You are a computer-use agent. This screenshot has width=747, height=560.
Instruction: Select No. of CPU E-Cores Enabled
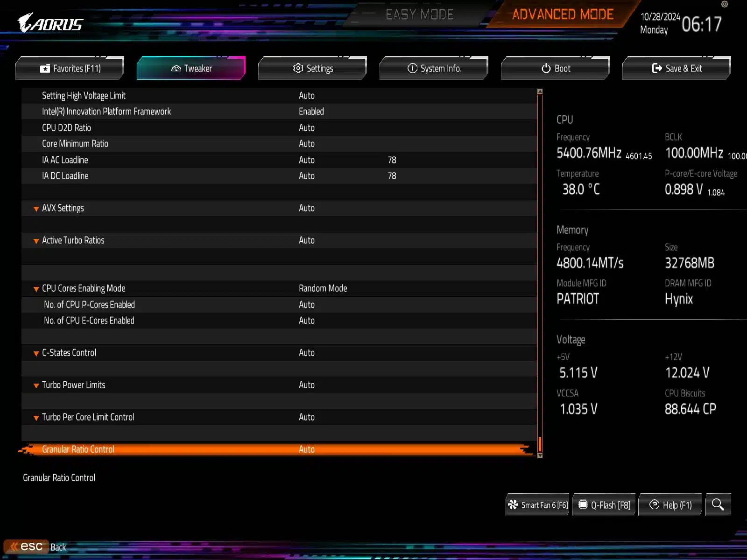279,321
